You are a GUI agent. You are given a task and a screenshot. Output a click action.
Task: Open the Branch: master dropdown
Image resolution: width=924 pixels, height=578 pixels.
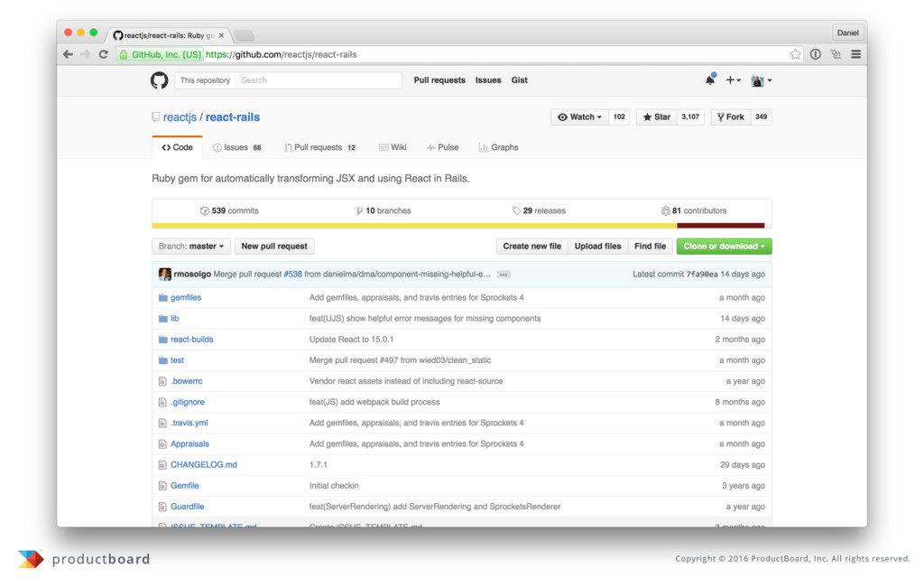[x=190, y=246]
